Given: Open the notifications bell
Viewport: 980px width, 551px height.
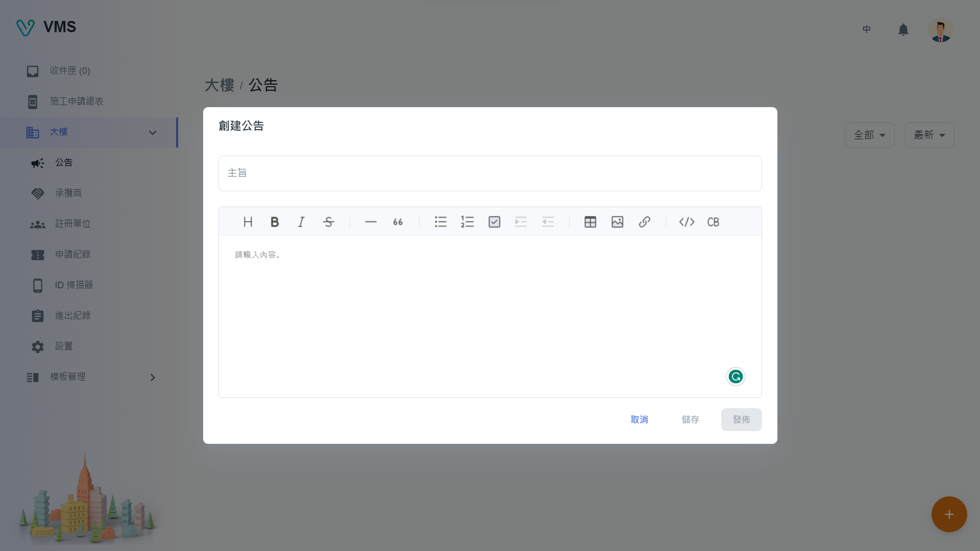Looking at the screenshot, I should 903,30.
